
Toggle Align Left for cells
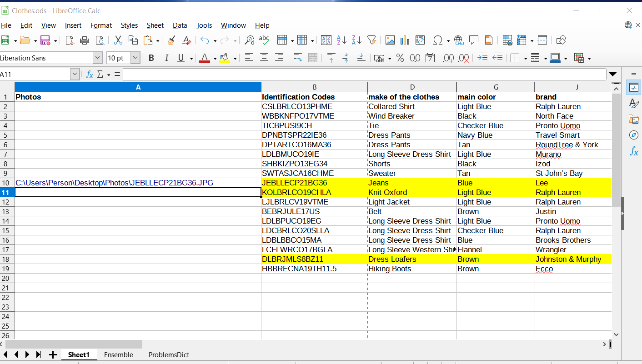click(249, 58)
